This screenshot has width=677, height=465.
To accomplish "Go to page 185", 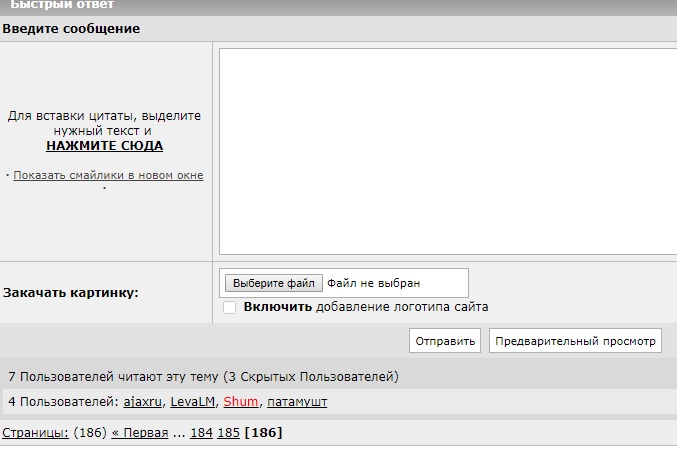I will (x=228, y=433).
